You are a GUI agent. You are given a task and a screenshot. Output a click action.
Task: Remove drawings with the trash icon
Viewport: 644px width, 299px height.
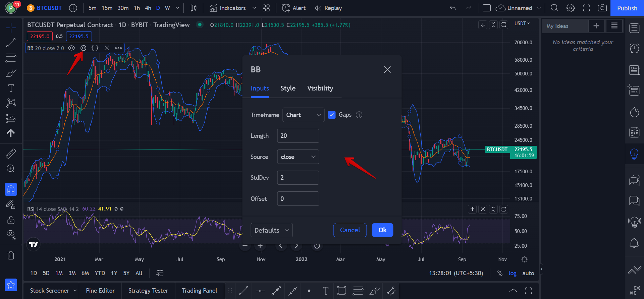point(11,255)
